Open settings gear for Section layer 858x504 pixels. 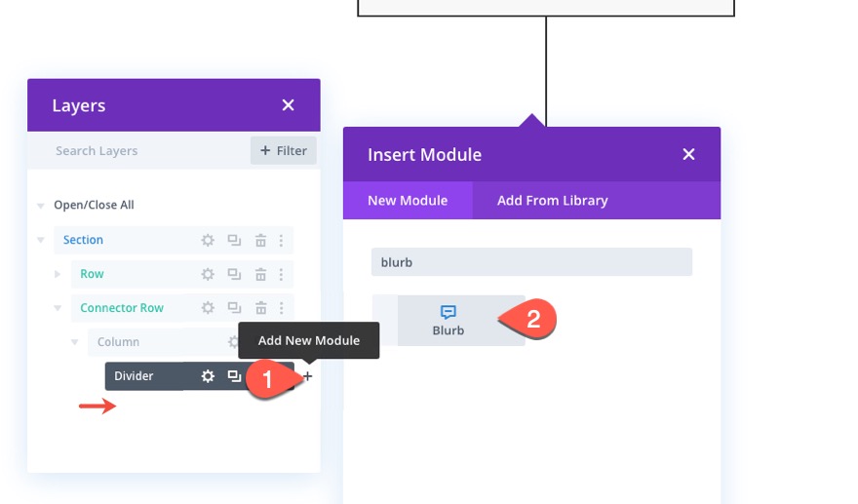click(208, 240)
